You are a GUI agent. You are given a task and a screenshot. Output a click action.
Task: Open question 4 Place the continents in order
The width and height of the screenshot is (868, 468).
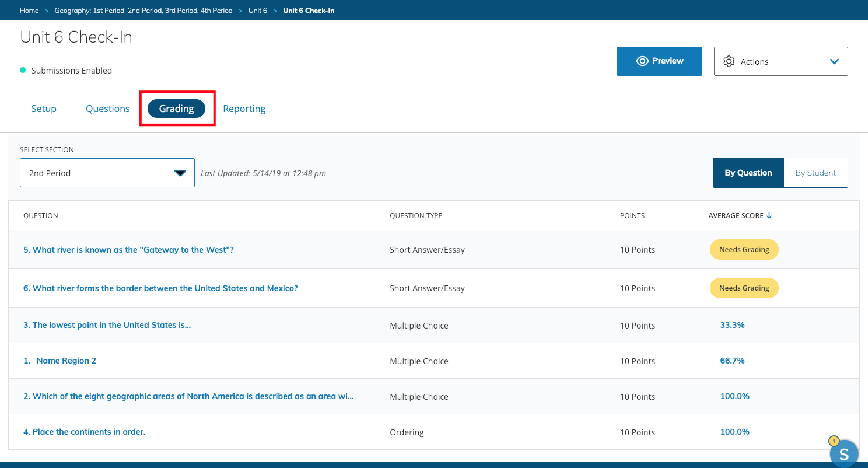(84, 432)
